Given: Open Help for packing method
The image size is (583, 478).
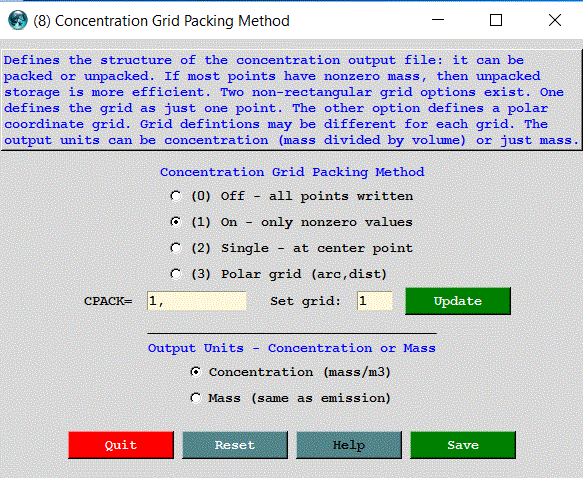Looking at the screenshot, I should click(349, 445).
